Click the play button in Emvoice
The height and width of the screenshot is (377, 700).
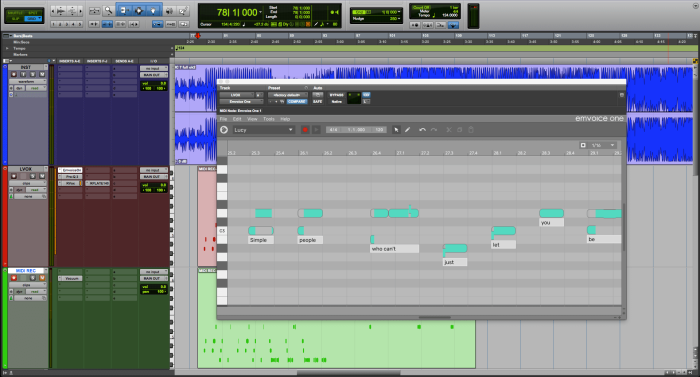point(316,130)
